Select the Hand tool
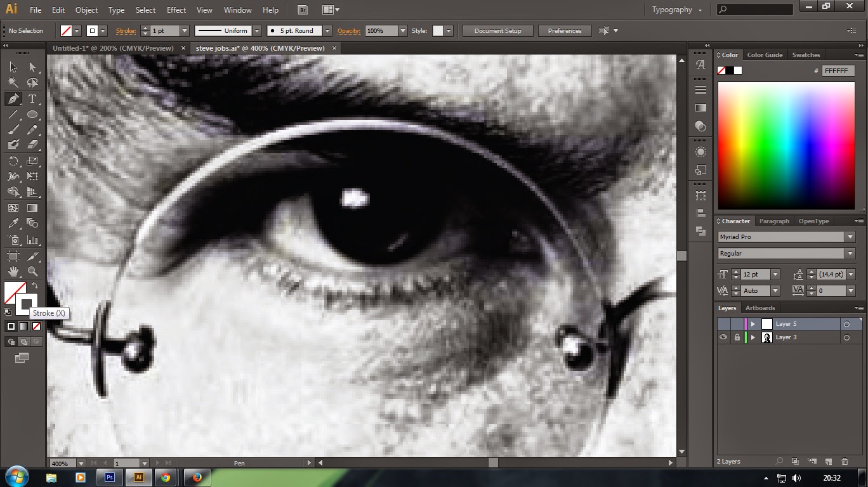The height and width of the screenshot is (487, 868). point(13,271)
